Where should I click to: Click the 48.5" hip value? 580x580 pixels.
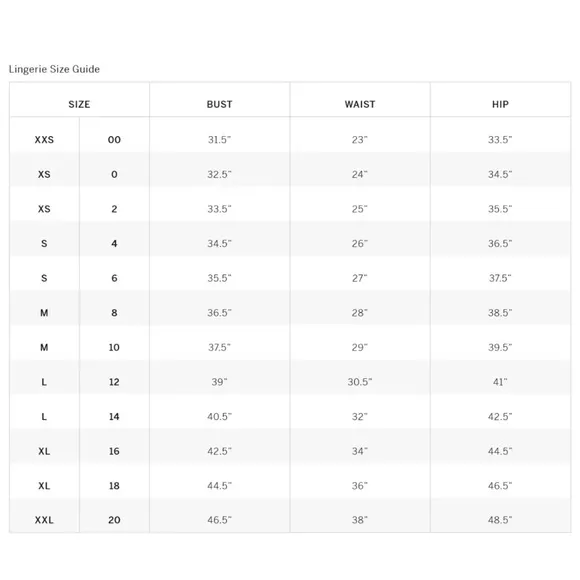500,520
